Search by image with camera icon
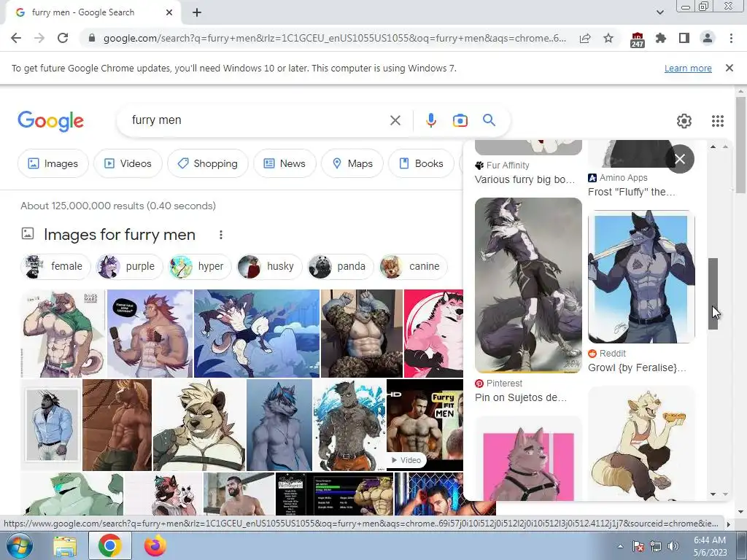Viewport: 747px width, 560px height. coord(460,120)
